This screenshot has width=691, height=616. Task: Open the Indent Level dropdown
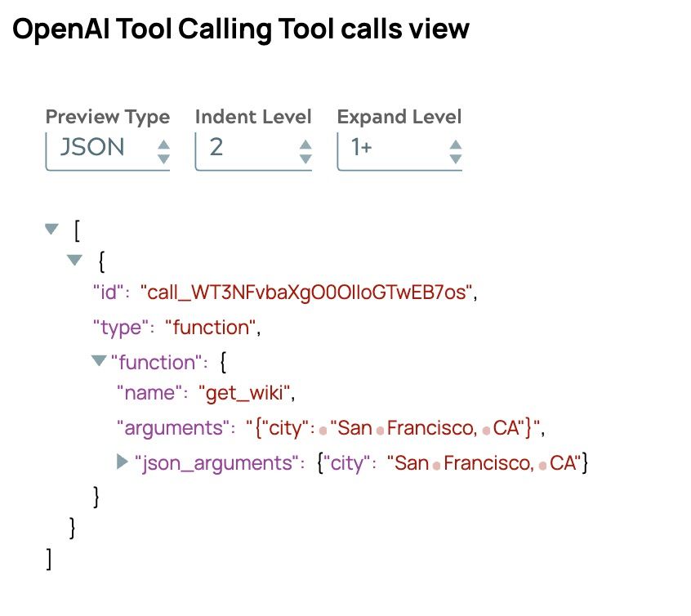253,148
